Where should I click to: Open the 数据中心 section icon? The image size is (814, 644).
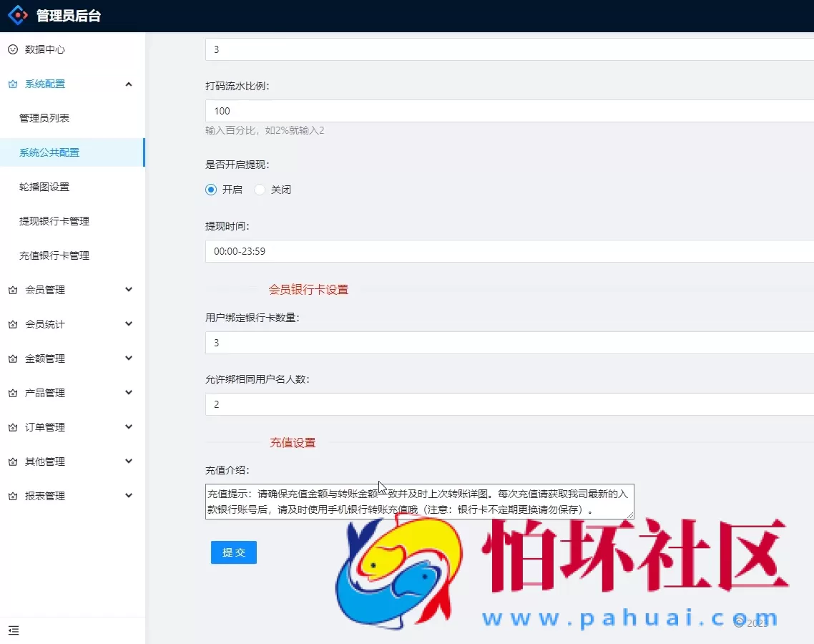pos(14,49)
